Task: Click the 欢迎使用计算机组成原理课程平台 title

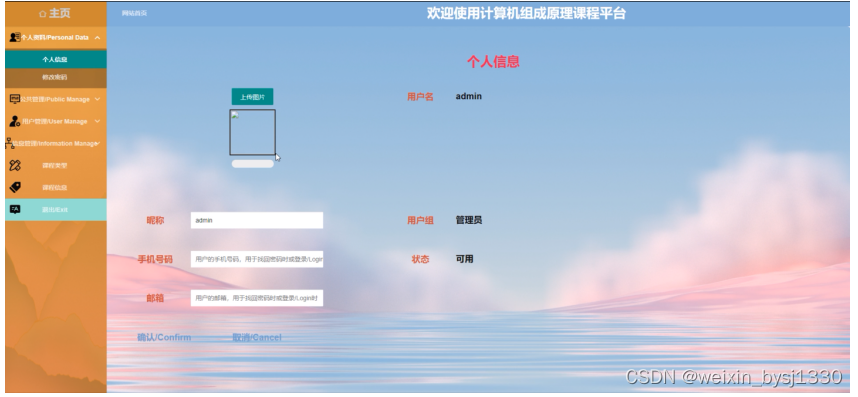Action: (526, 14)
